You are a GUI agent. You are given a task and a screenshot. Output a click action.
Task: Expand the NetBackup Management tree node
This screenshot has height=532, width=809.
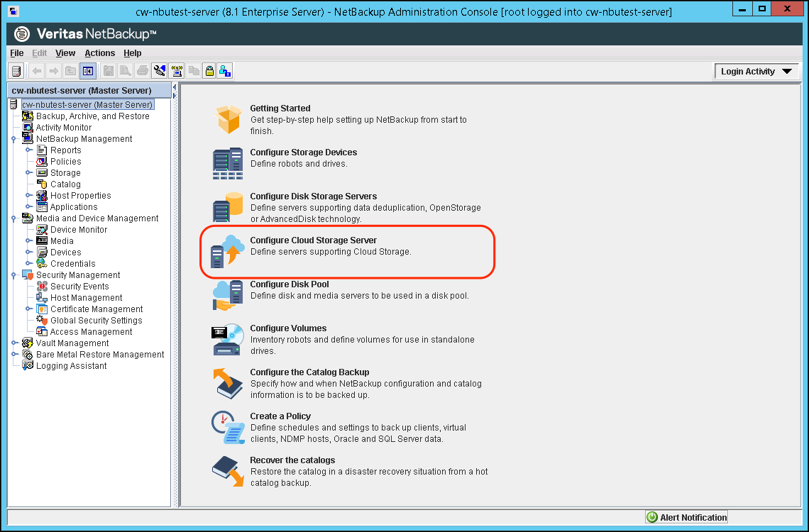14,138
